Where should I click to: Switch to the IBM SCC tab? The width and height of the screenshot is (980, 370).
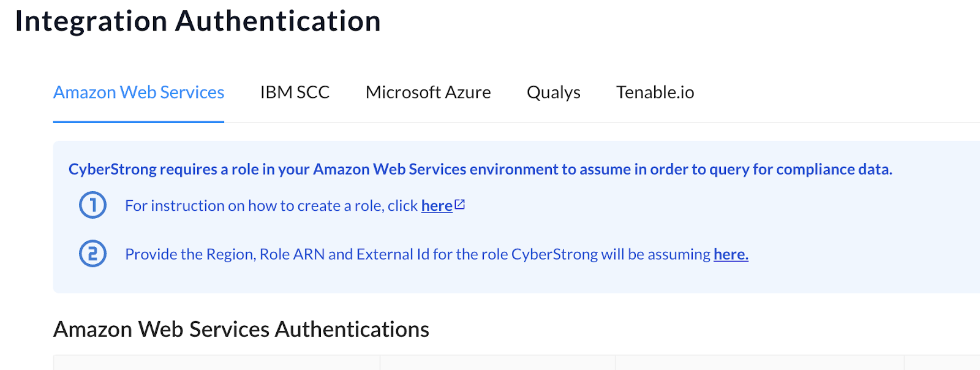[x=295, y=92]
